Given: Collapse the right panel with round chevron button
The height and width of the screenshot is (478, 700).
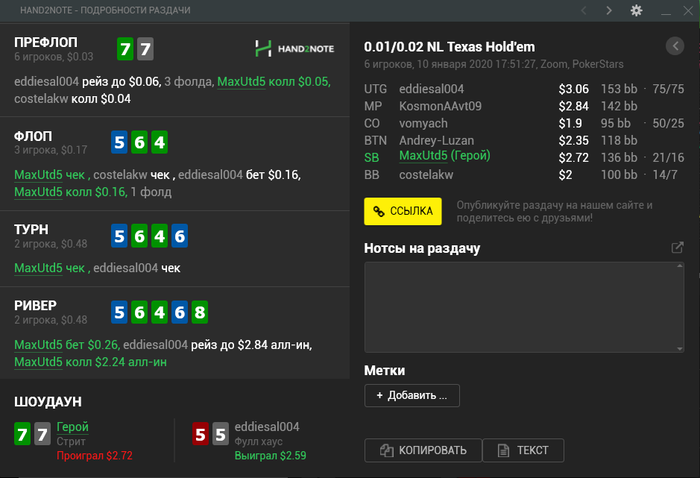Looking at the screenshot, I should [x=675, y=46].
